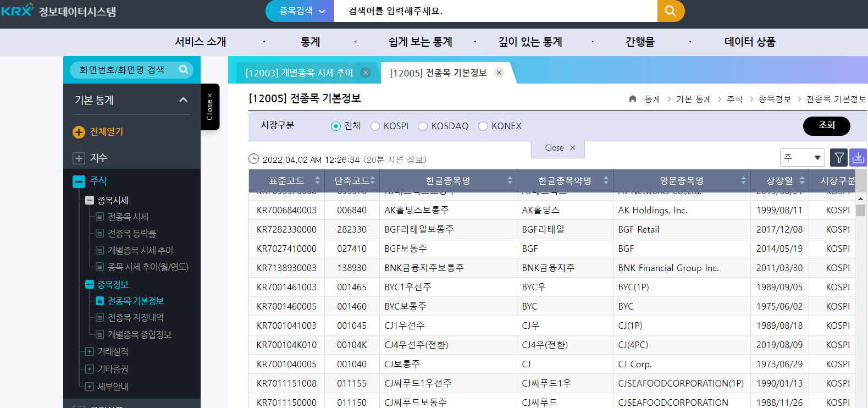Image resolution: width=868 pixels, height=408 pixels.
Task: Click the main search input field
Action: [496, 11]
